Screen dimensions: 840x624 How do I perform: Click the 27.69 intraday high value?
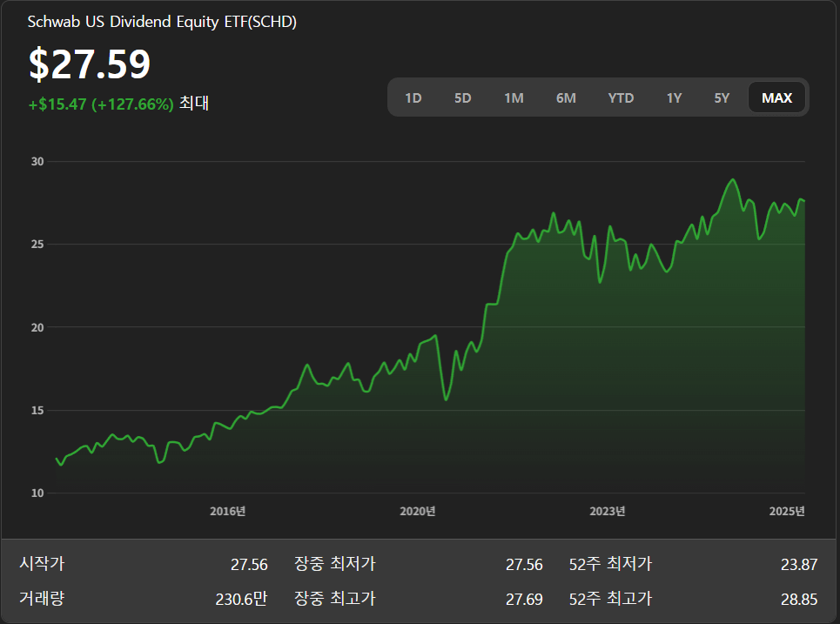(x=524, y=599)
